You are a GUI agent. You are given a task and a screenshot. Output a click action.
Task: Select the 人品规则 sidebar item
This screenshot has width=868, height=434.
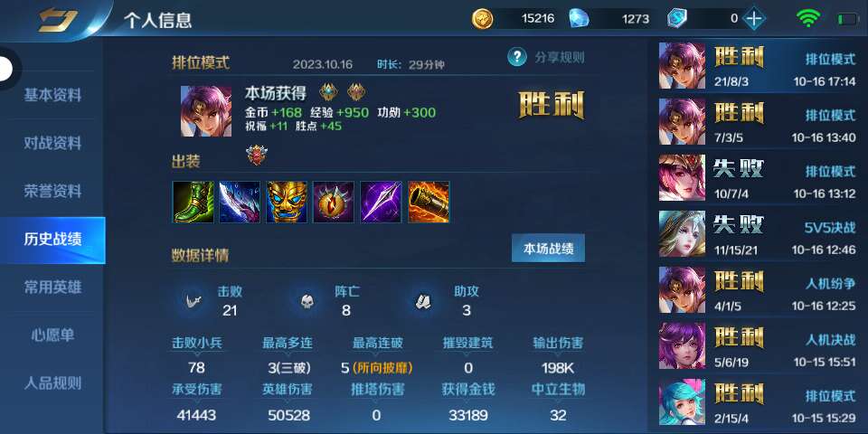[52, 383]
